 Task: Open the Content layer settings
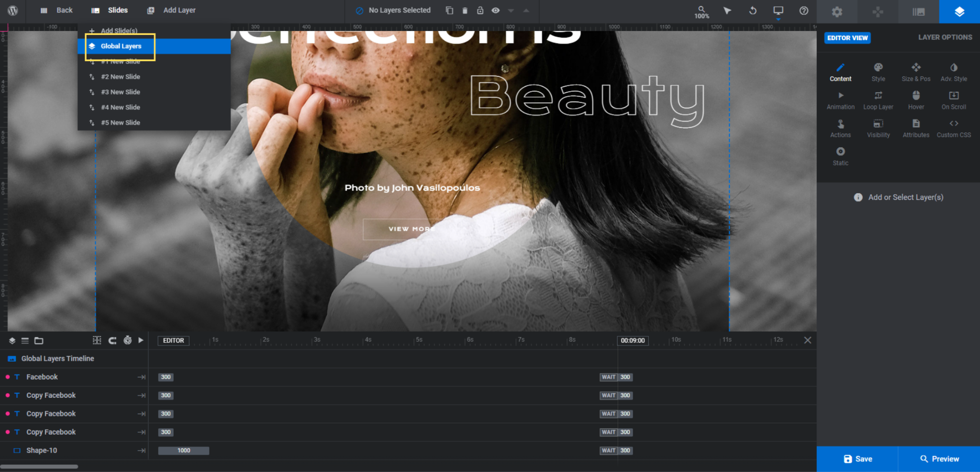[x=840, y=72]
